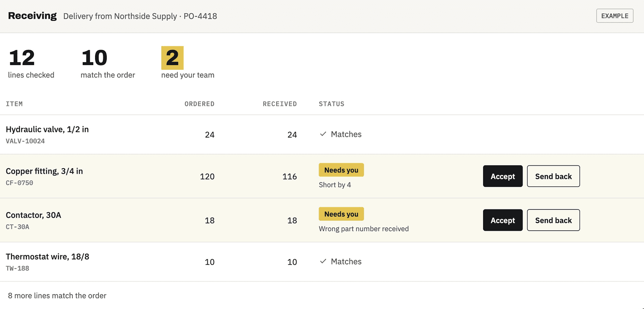This screenshot has width=644, height=309.
Task: Click the 12 lines checked summary
Action: 31,63
